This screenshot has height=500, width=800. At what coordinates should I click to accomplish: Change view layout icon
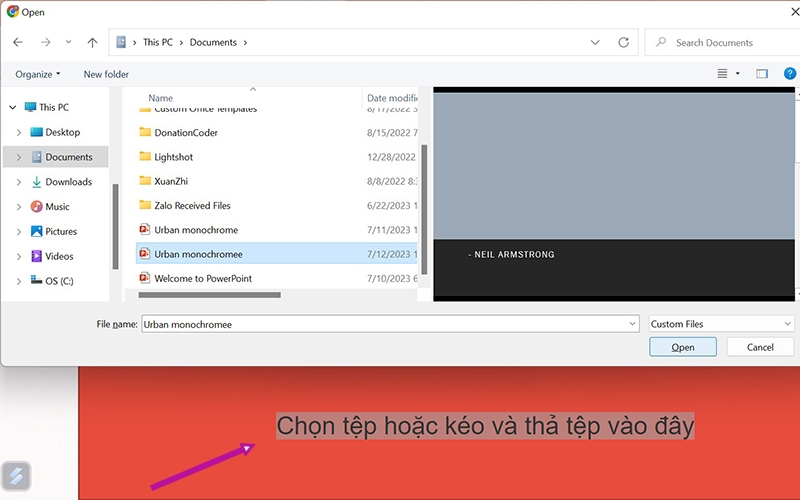coord(722,74)
